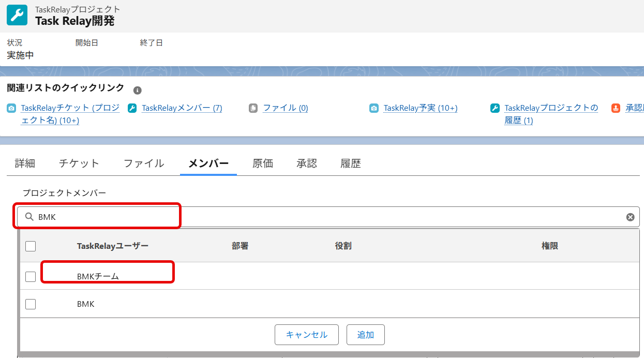Open the ファイル (0) quick link
644x358 pixels.
coord(286,108)
